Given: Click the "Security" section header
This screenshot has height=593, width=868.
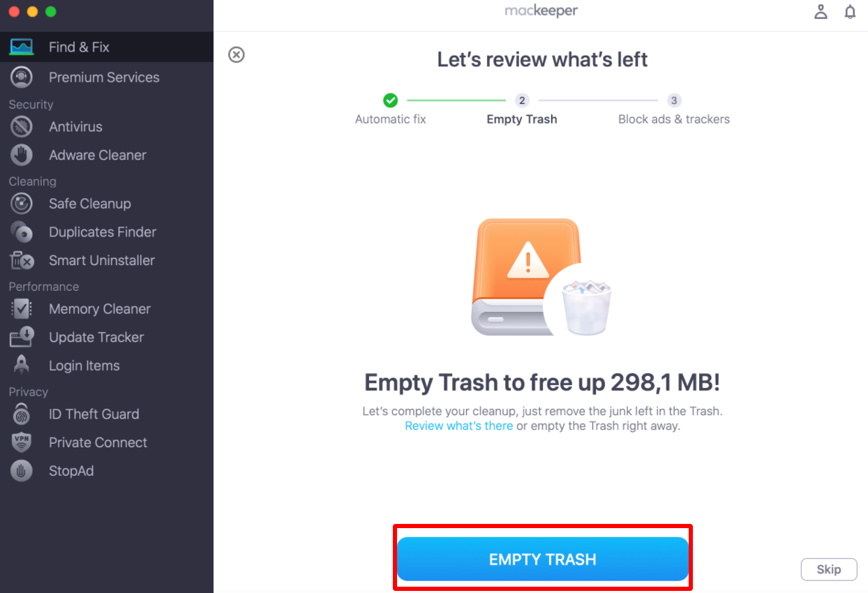Looking at the screenshot, I should (x=31, y=105).
